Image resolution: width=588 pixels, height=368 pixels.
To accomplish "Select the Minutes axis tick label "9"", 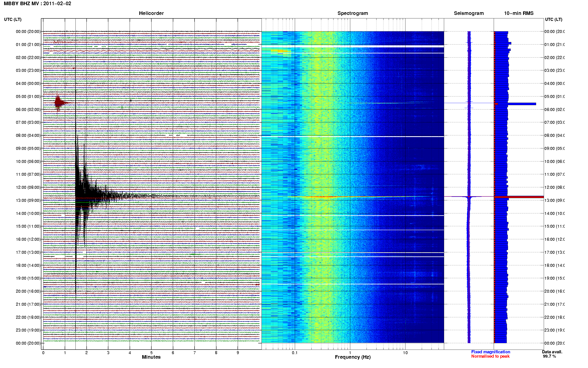I will tap(238, 353).
